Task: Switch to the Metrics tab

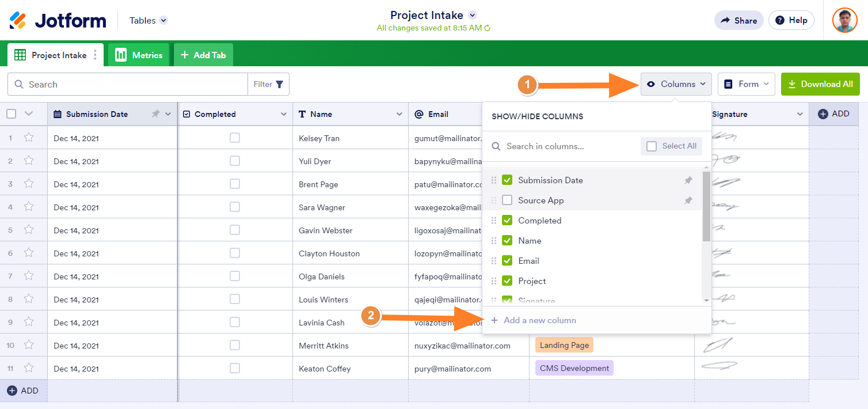Action: [x=139, y=55]
